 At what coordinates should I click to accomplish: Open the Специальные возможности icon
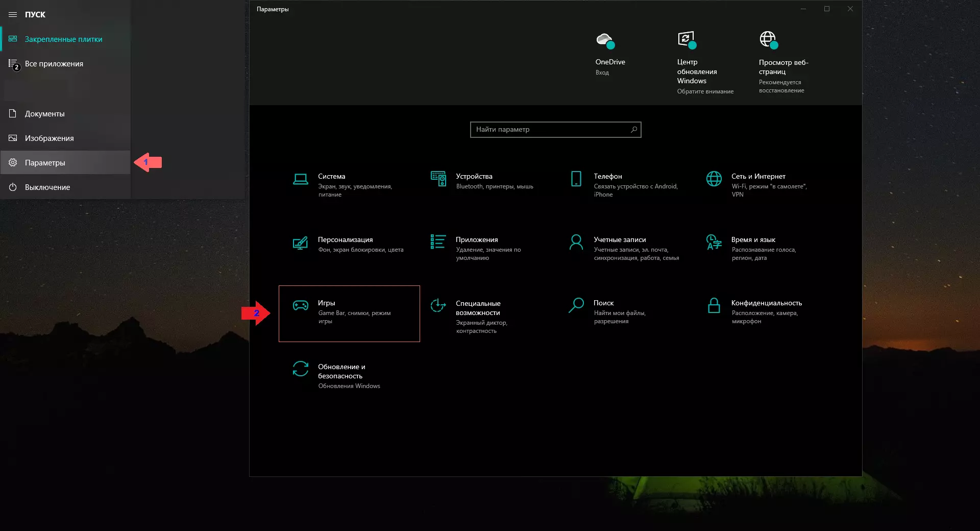click(438, 305)
